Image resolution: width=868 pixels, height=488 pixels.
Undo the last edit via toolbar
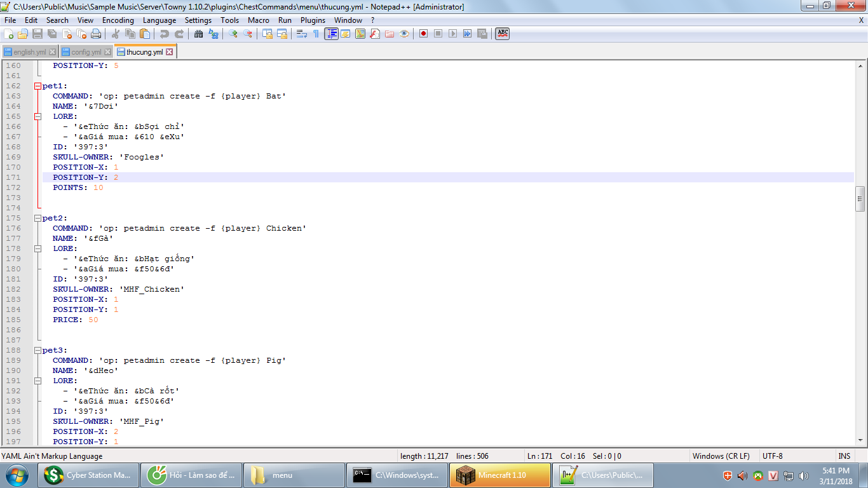[165, 34]
